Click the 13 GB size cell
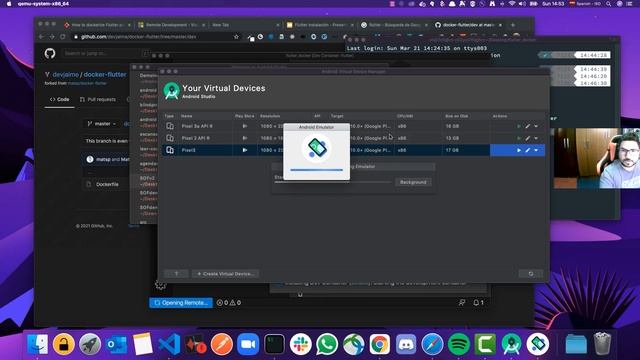 452,138
